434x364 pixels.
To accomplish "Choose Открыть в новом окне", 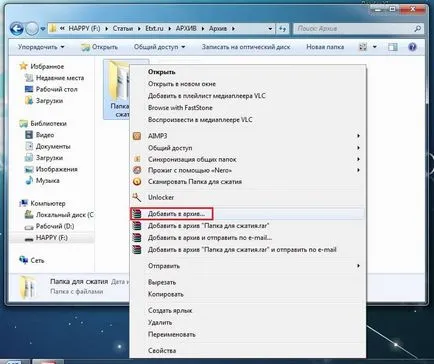I will click(x=248, y=84).
